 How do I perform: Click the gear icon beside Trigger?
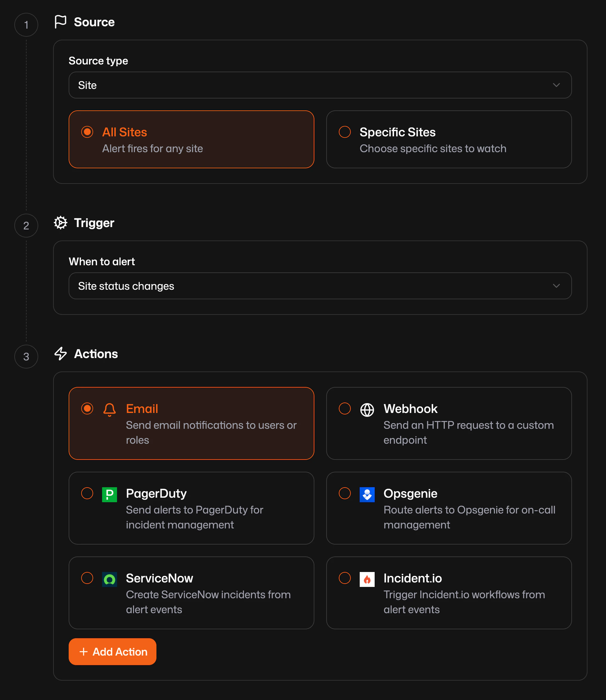click(x=60, y=223)
